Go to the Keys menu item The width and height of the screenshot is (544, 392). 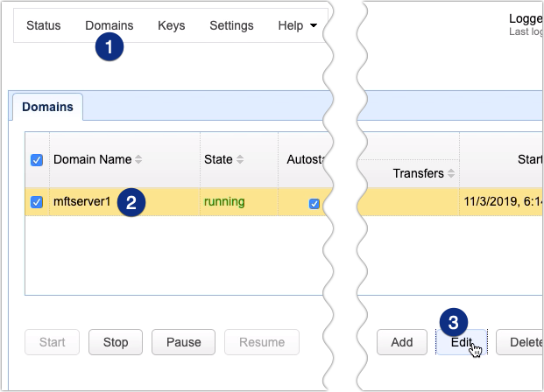click(172, 25)
